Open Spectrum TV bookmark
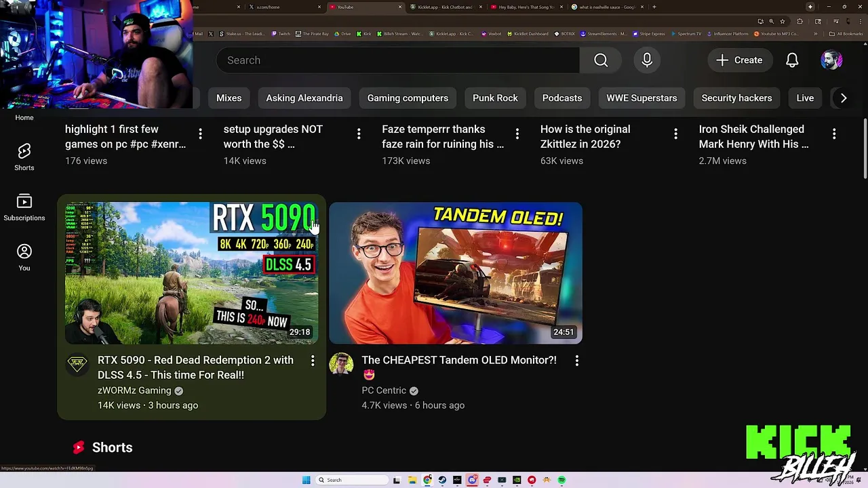The width and height of the screenshot is (868, 488). point(686,33)
